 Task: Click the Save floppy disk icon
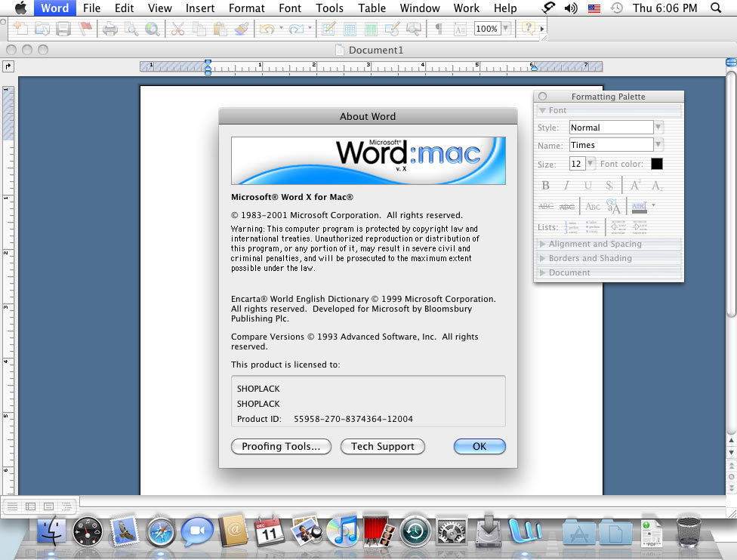[64, 29]
